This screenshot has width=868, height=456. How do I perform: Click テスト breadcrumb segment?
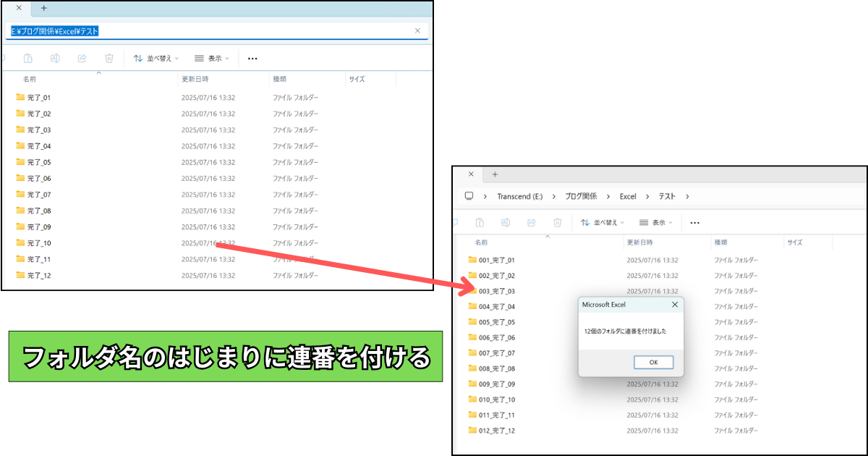tap(667, 196)
